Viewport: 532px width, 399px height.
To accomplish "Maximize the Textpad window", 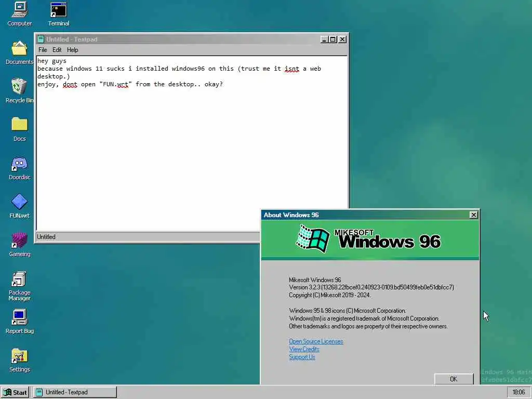I will pos(333,39).
